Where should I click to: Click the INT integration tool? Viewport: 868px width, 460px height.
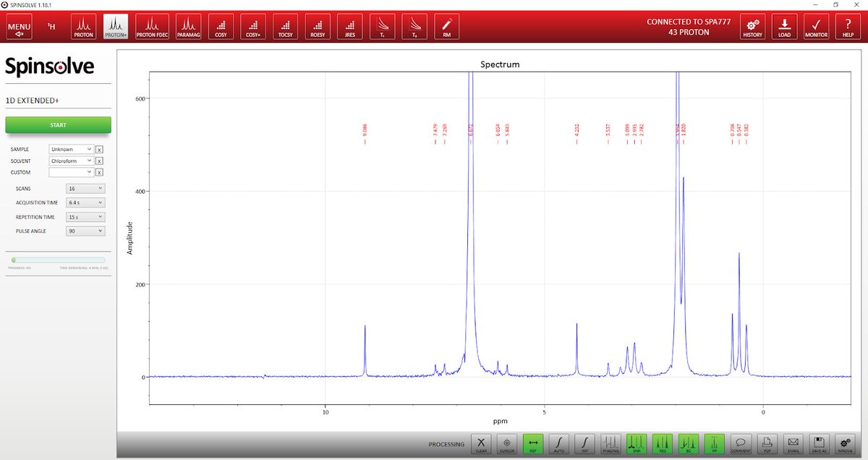click(584, 444)
